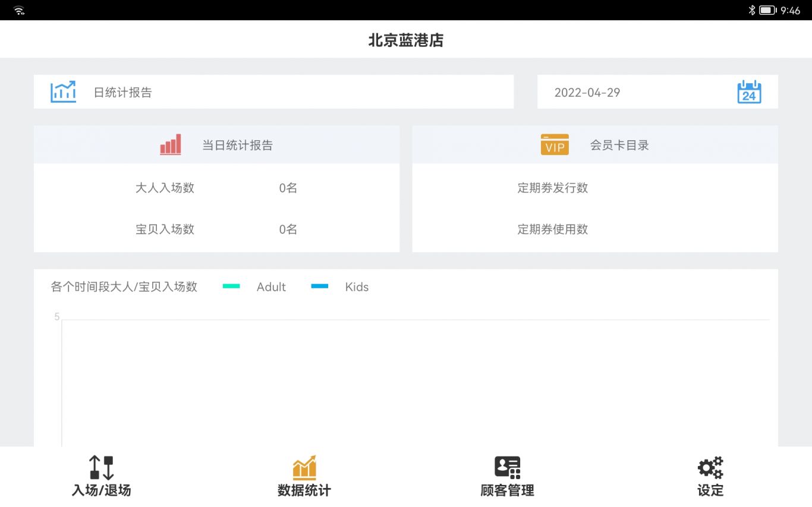Toggle the Adult series green legend swatch
Viewport: 812px width, 507px height.
[231, 286]
